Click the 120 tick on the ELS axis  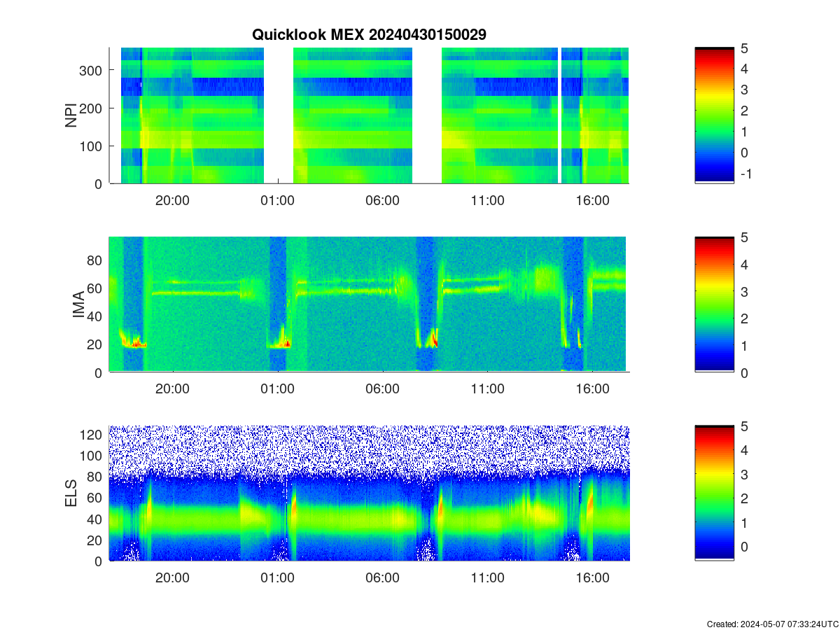click(x=92, y=434)
